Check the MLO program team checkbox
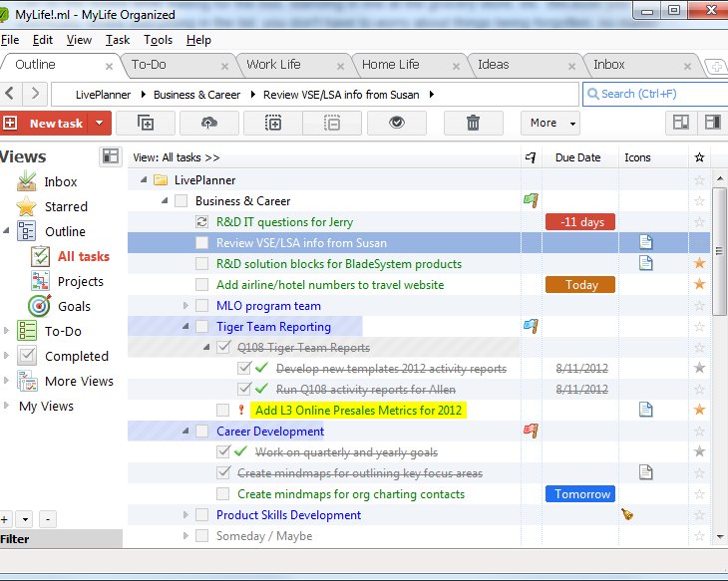Viewport: 728px width, 581px height. coord(202,305)
